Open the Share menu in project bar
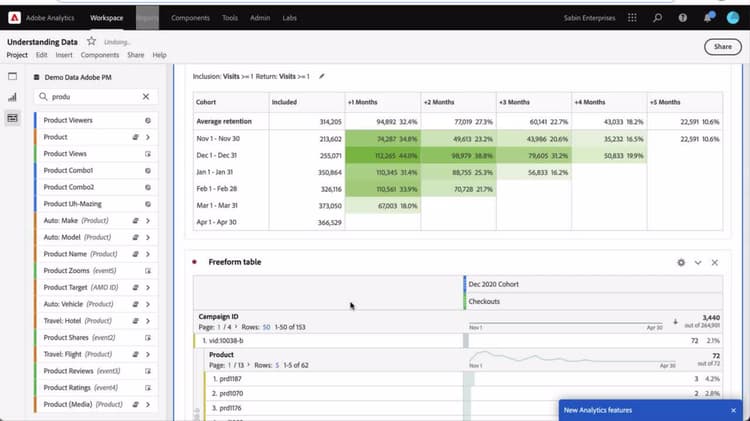 [x=136, y=55]
